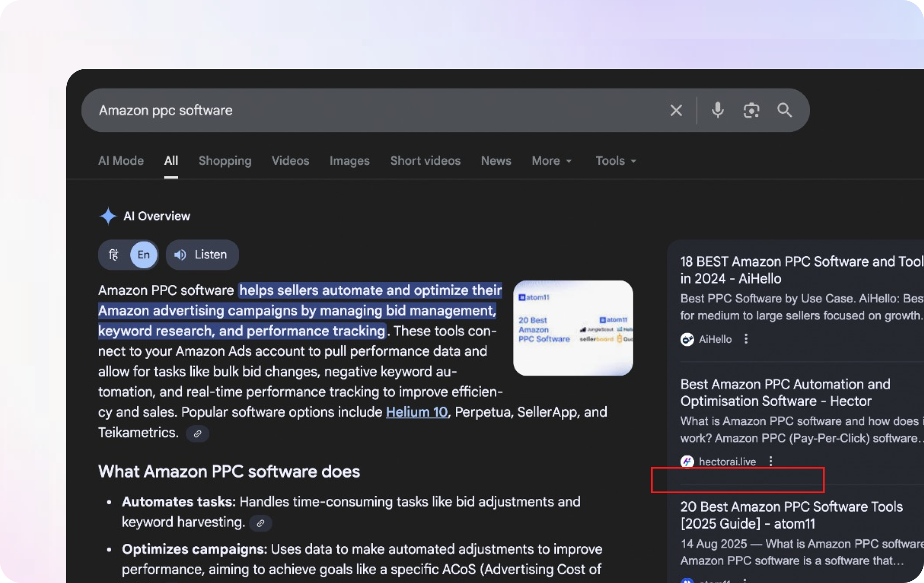Select the All results tab
This screenshot has width=924, height=583.
(x=171, y=161)
